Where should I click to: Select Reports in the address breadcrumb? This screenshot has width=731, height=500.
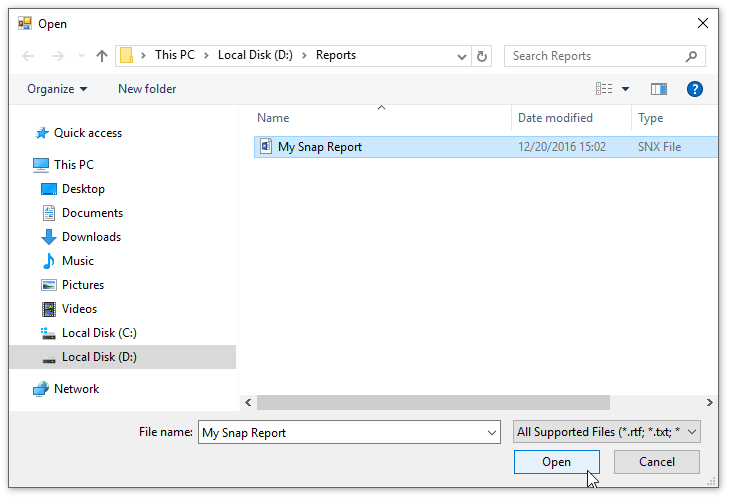(336, 55)
